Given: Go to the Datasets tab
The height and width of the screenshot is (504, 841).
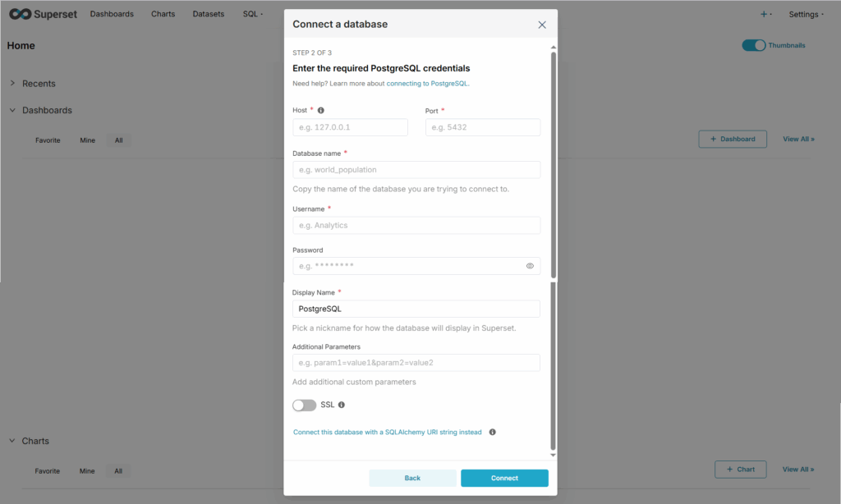Looking at the screenshot, I should pyautogui.click(x=209, y=14).
